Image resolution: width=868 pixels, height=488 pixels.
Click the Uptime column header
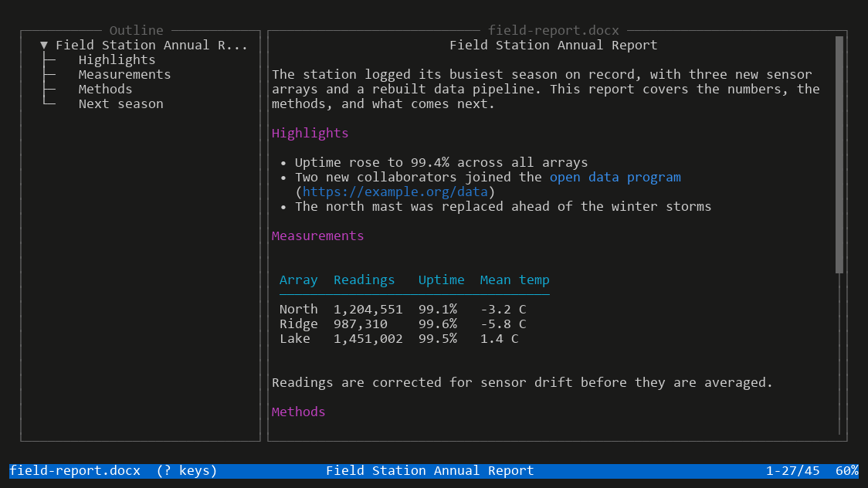(441, 280)
